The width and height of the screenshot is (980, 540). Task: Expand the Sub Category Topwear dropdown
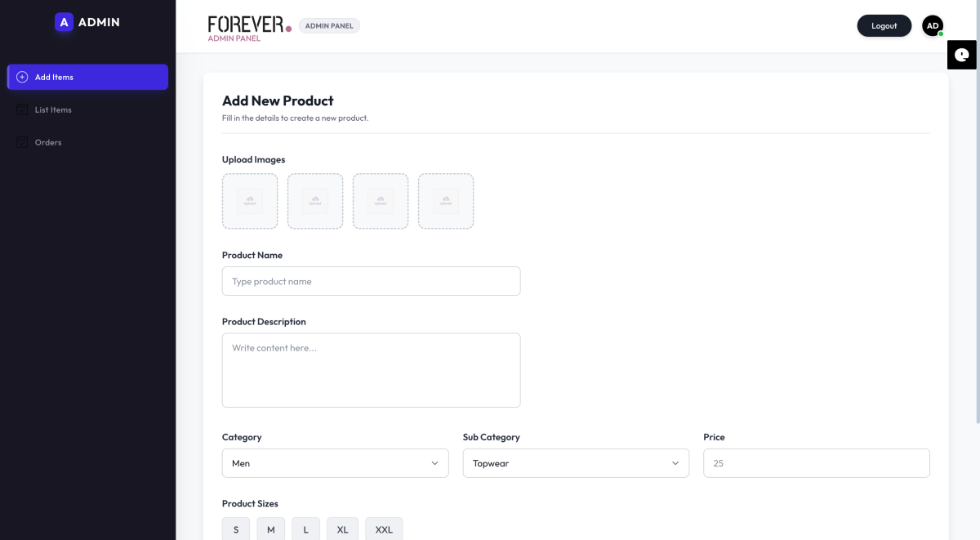pos(576,463)
